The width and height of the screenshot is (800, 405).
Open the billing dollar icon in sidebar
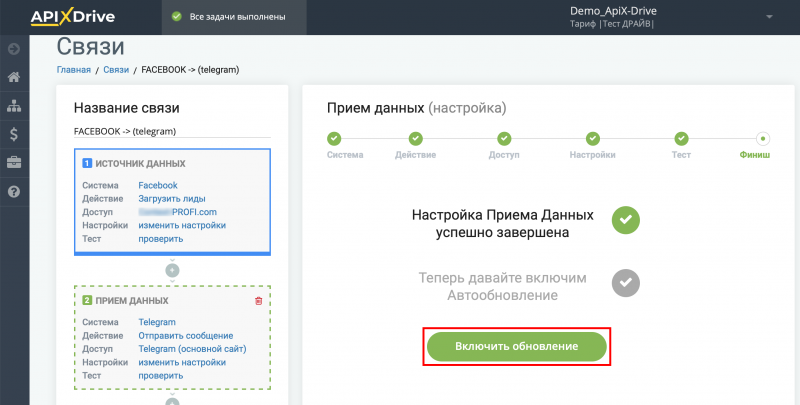point(14,133)
